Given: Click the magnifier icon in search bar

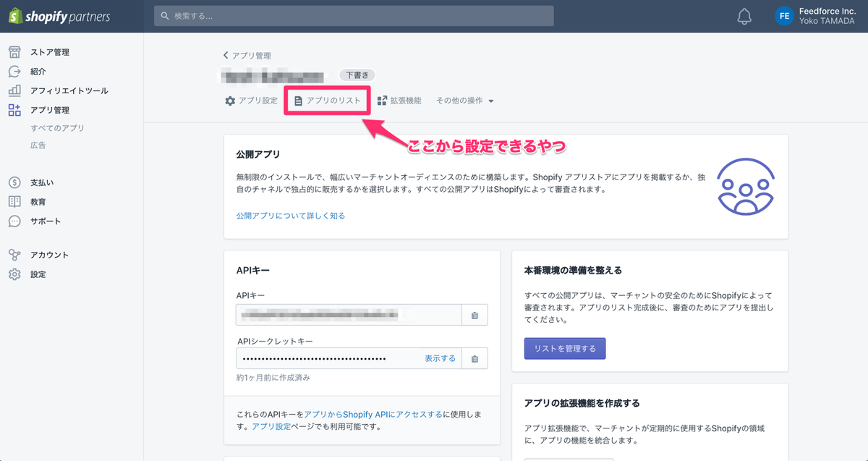Looking at the screenshot, I should click(x=166, y=16).
